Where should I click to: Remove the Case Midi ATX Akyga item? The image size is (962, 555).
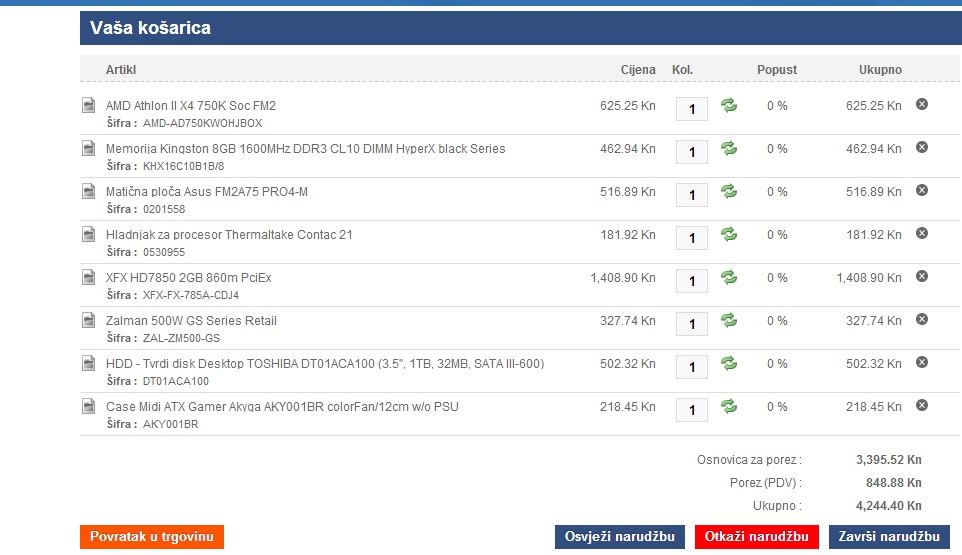click(922, 405)
